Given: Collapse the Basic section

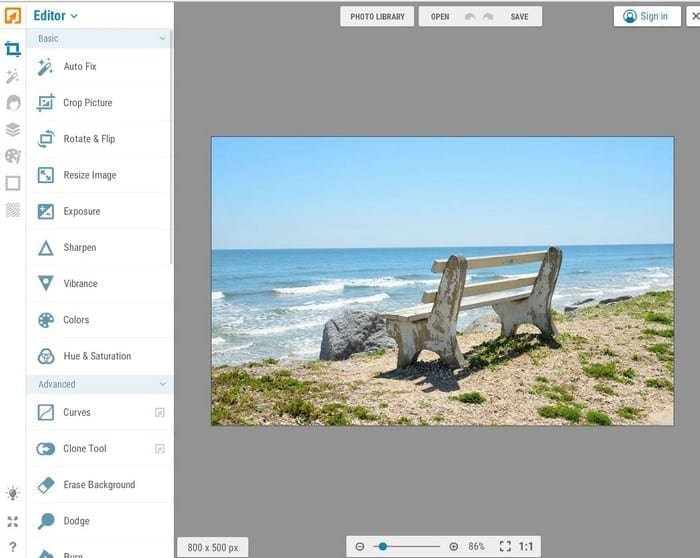Looking at the screenshot, I should (x=162, y=38).
